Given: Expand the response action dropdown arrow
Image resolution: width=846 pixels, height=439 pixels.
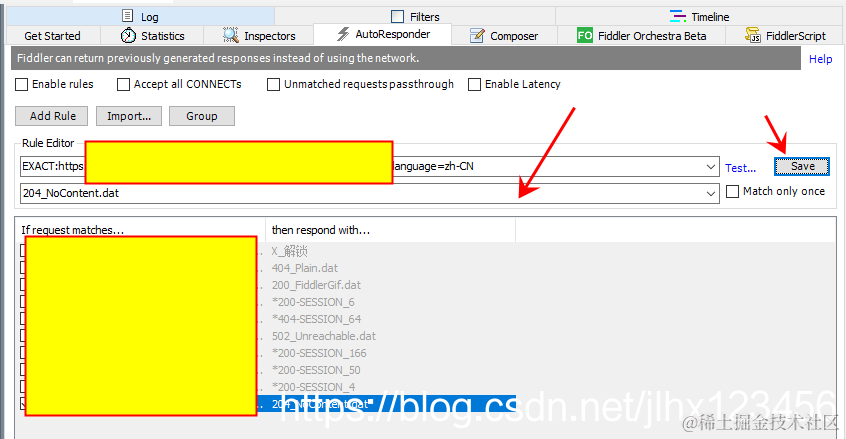Looking at the screenshot, I should [x=711, y=194].
